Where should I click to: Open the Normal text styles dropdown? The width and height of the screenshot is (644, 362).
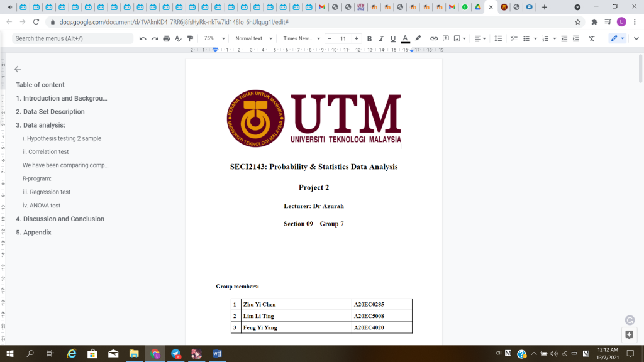click(253, 38)
